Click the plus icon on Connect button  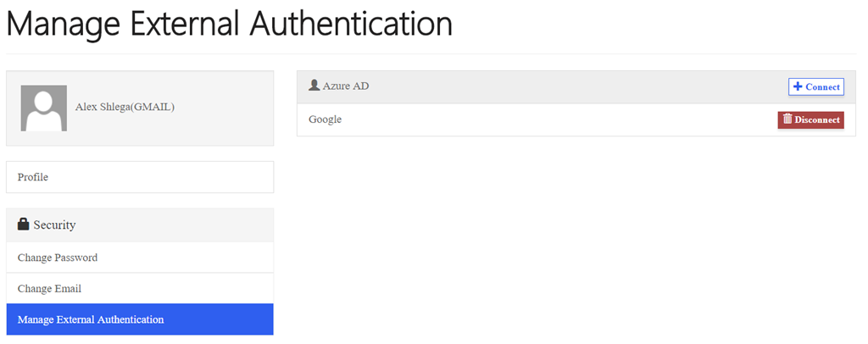tap(797, 86)
